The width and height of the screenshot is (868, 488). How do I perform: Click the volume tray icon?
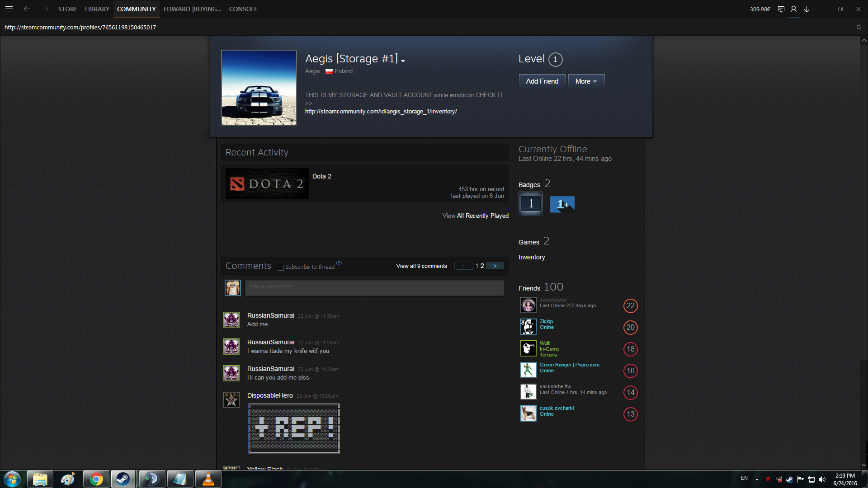click(822, 479)
